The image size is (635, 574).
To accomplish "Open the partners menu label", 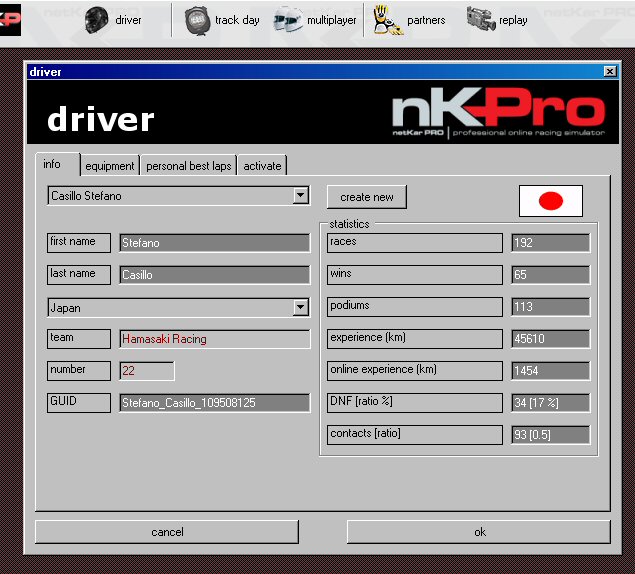I will coord(426,20).
